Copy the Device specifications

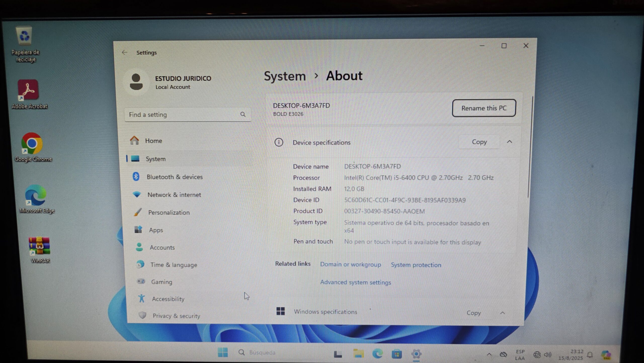coord(479,142)
